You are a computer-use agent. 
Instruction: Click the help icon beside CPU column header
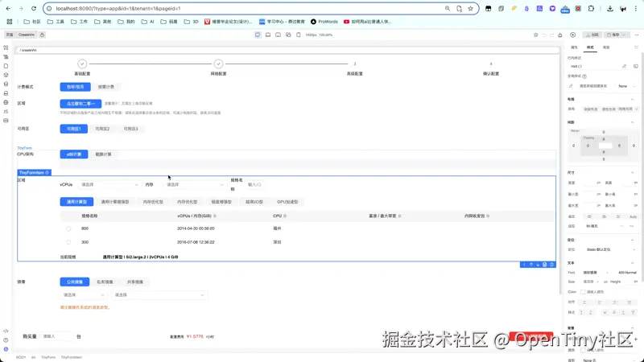285,216
